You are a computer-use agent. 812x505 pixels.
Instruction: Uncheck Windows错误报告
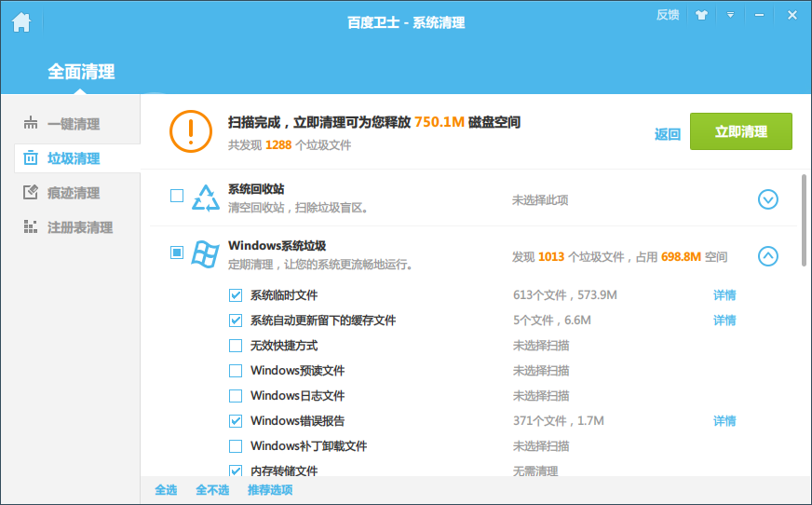point(236,421)
